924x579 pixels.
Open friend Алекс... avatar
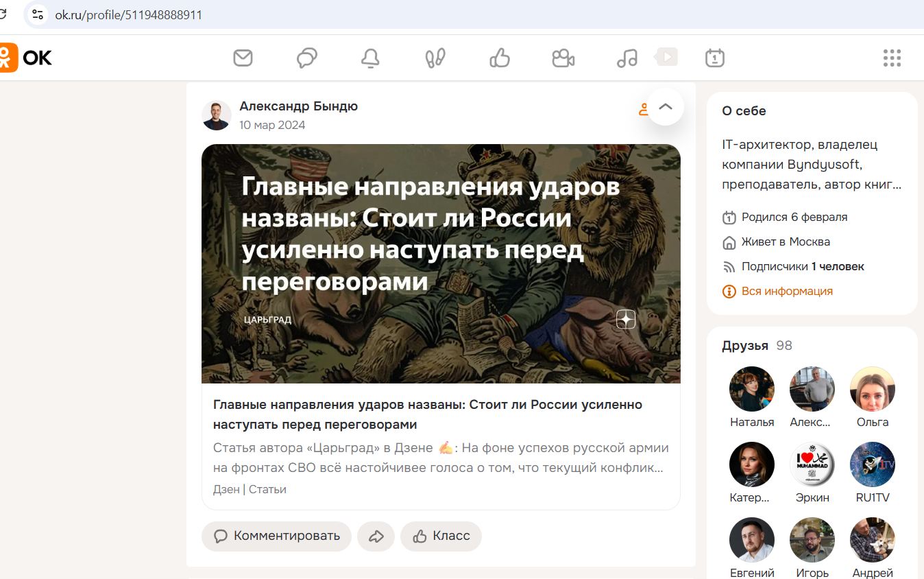812,389
